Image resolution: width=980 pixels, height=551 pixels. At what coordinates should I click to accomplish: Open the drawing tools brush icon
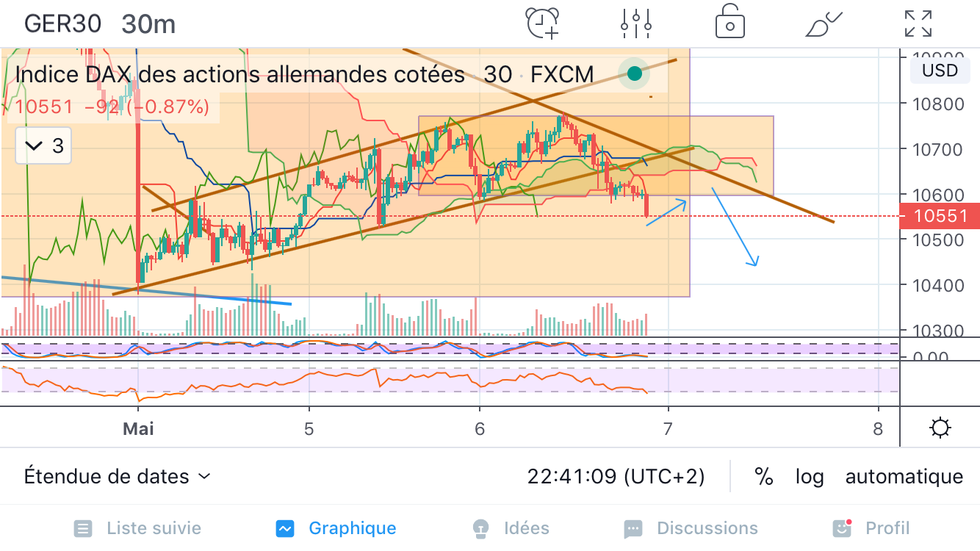click(824, 24)
